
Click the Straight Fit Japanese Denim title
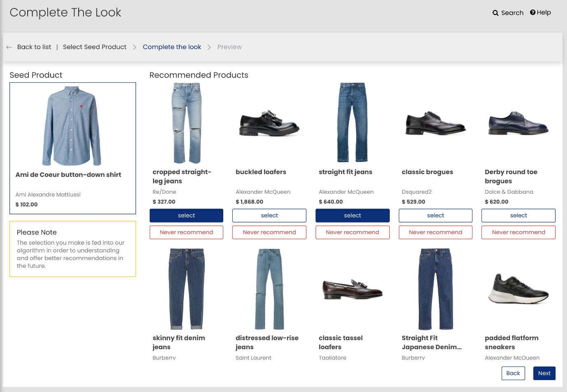pos(432,342)
